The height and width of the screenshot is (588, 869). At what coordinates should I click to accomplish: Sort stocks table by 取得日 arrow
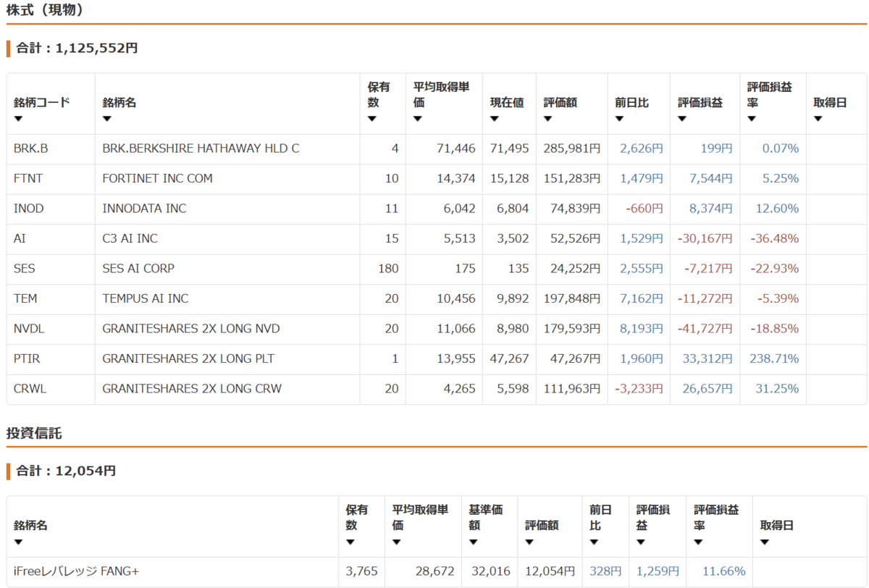818,119
